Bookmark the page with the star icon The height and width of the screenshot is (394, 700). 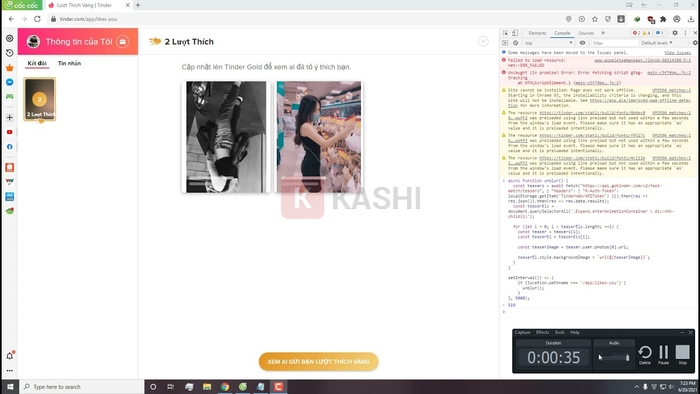[595, 19]
